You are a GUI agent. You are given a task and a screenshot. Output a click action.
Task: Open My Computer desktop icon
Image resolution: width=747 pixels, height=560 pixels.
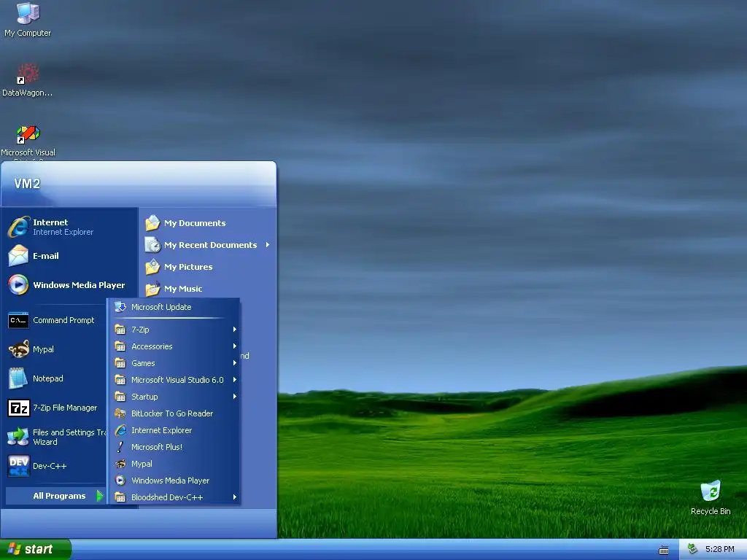(x=28, y=13)
